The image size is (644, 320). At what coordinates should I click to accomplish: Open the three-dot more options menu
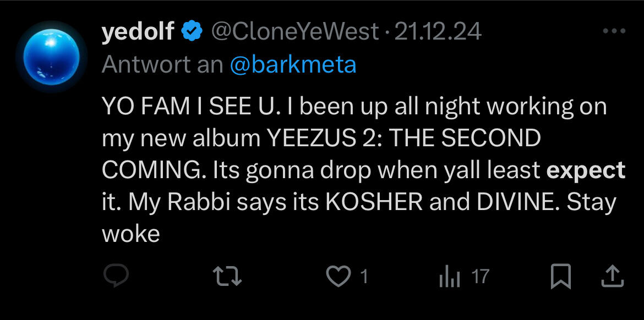tap(614, 32)
